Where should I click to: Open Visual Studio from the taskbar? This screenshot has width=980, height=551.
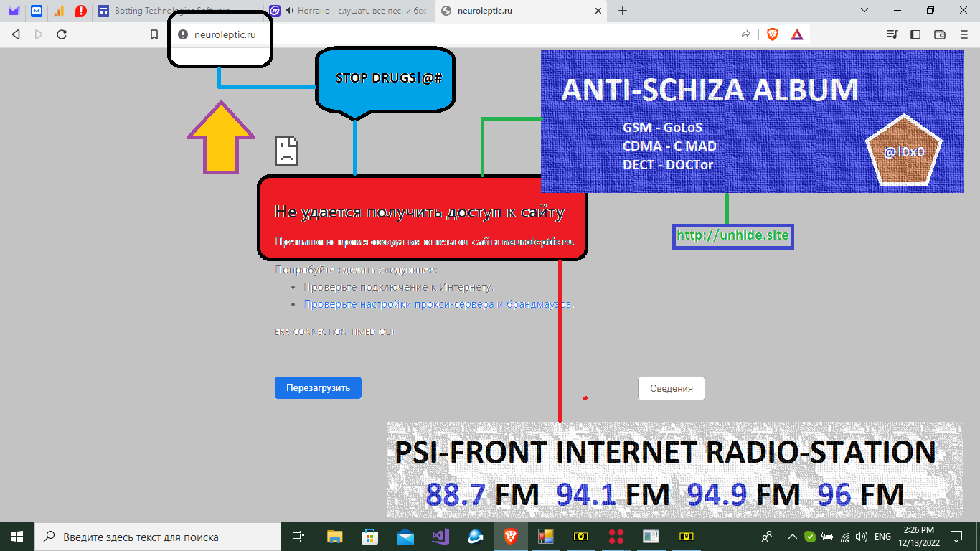point(440,536)
